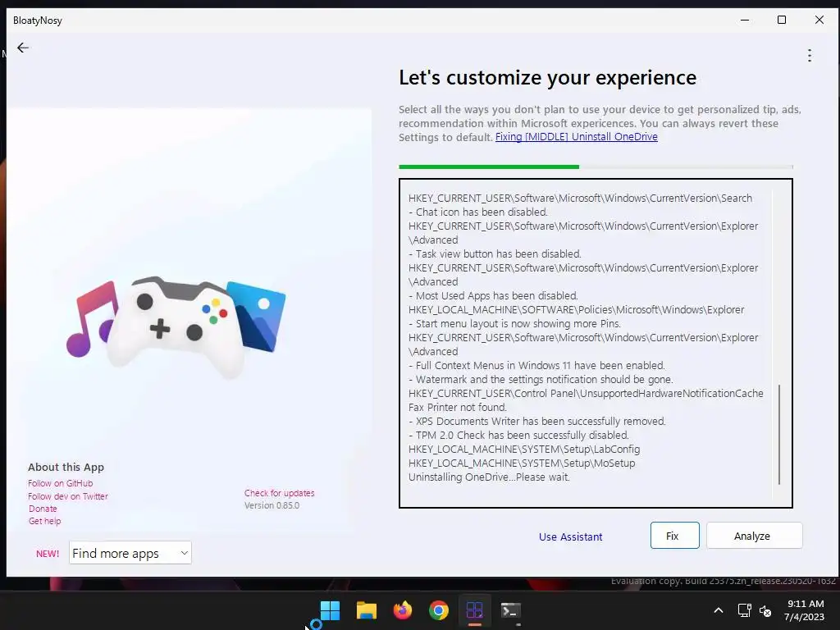Viewport: 840px width, 630px height.
Task: Click 'Full Context Menus in Windows 11' line
Action: [536, 365]
